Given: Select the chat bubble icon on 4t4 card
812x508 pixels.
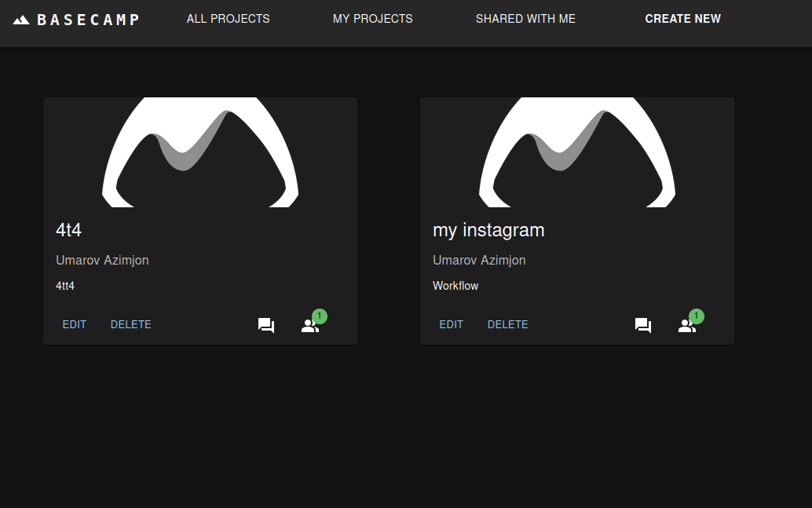Looking at the screenshot, I should click(265, 324).
